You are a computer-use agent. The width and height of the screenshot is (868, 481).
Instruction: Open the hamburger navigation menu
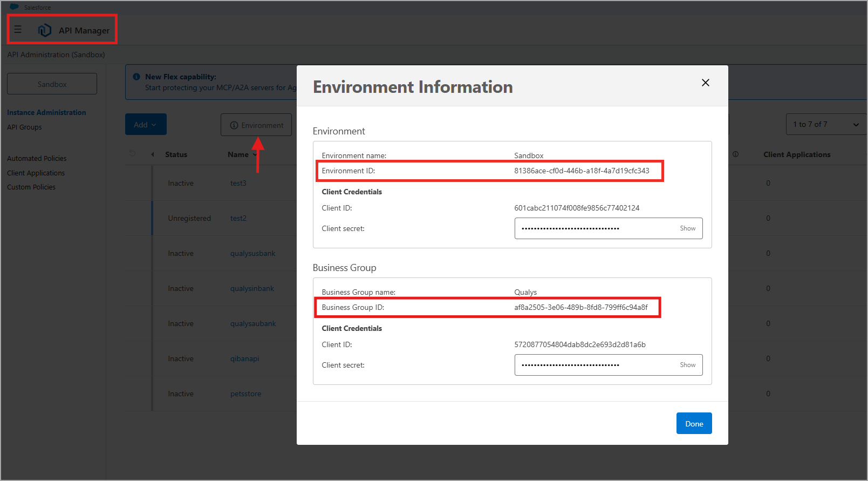pyautogui.click(x=18, y=30)
